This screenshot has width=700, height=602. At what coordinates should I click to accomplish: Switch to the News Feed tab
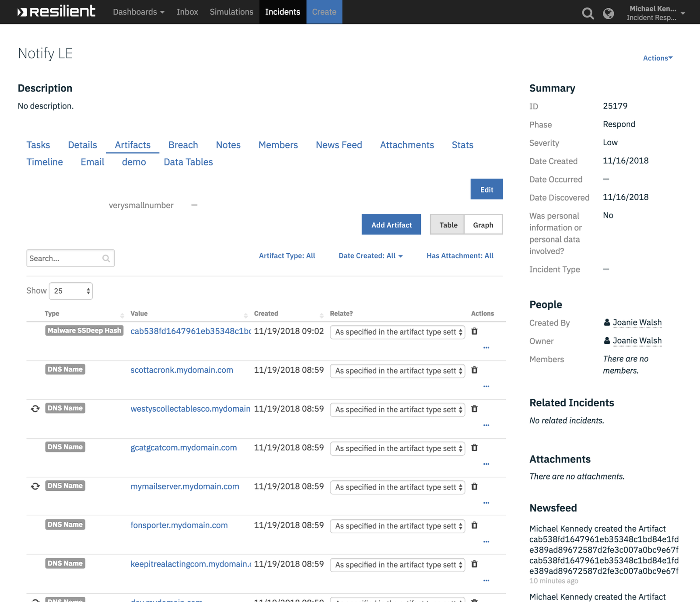339,145
